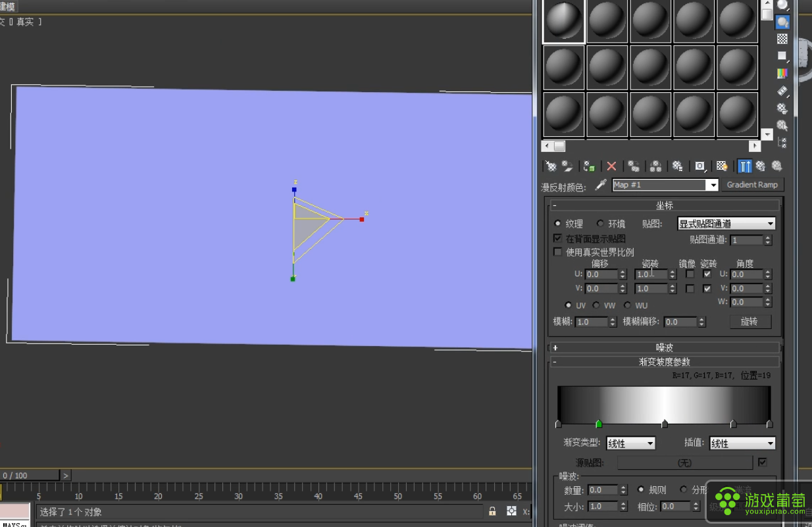
Task: Toggle the selection lock padlock icon
Action: pos(492,511)
